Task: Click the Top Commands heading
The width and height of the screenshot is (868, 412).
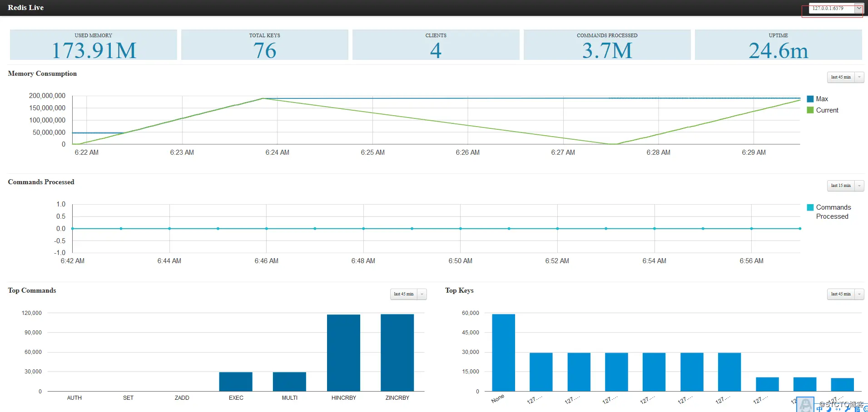Action: pos(32,290)
